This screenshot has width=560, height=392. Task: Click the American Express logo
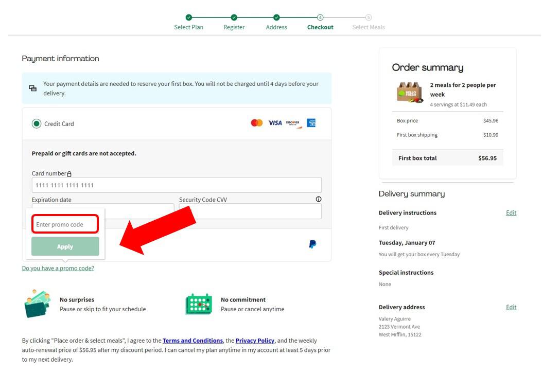(311, 123)
